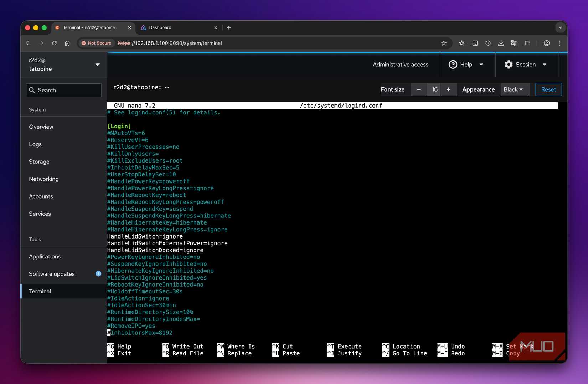The width and height of the screenshot is (588, 384).
Task: Click the home icon in browser toolbar
Action: point(67,43)
